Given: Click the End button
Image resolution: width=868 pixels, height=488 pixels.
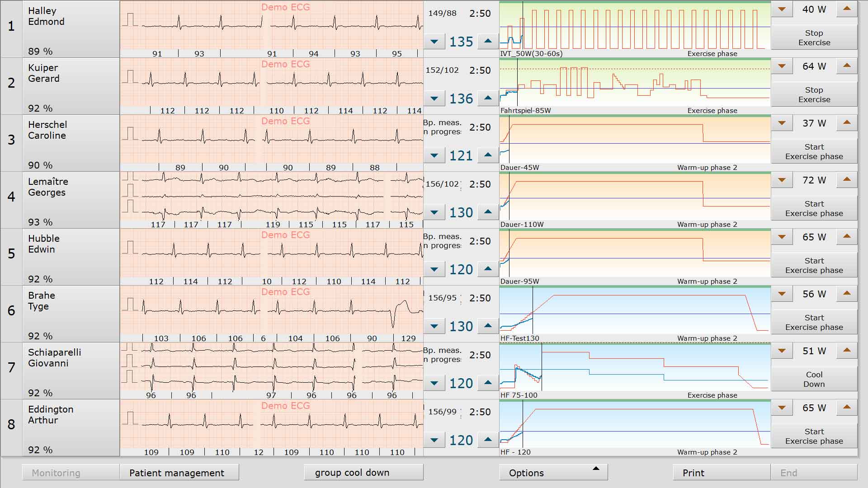Looking at the screenshot, I should tap(814, 473).
